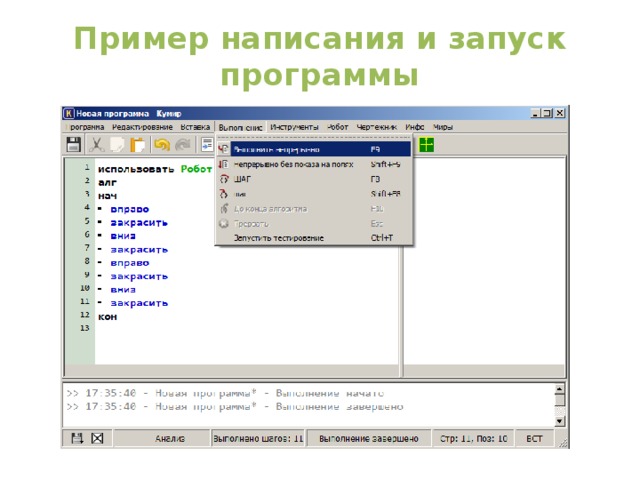Click вниз on line 6
Image resolution: width=640 pixels, height=480 pixels.
[123, 236]
